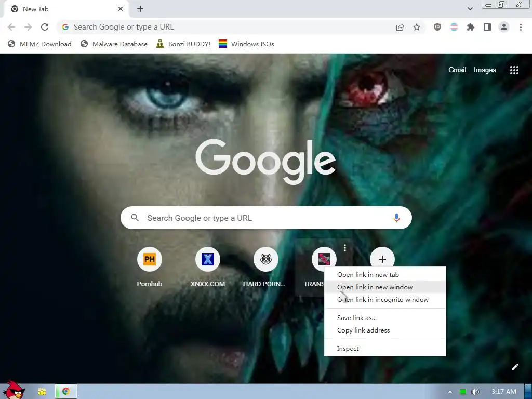
Task: Open the uBlock Origin extension shield
Action: [x=437, y=27]
